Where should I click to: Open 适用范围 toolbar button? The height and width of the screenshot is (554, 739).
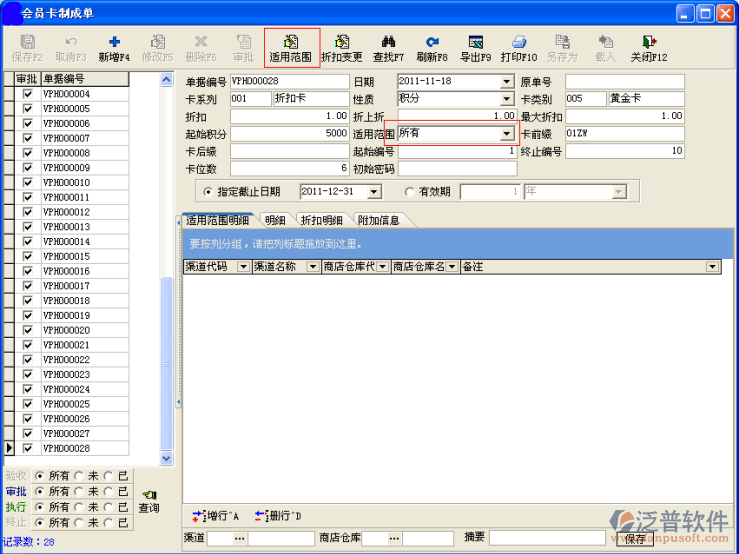[291, 44]
